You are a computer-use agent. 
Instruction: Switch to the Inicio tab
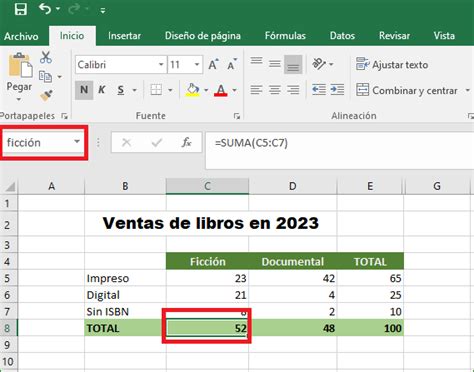(x=72, y=36)
